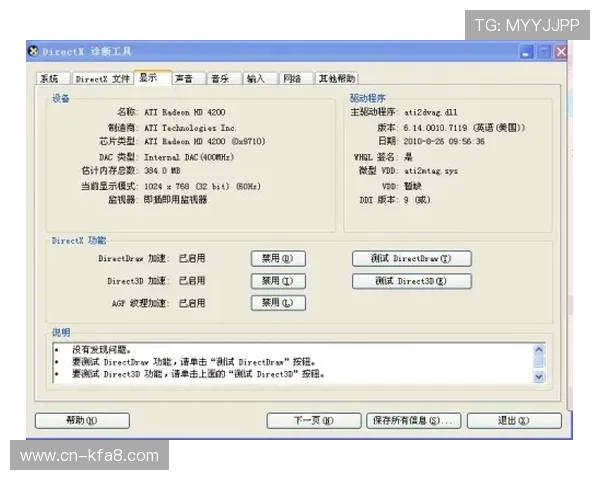Switch to the 声音 tab

pyautogui.click(x=184, y=78)
